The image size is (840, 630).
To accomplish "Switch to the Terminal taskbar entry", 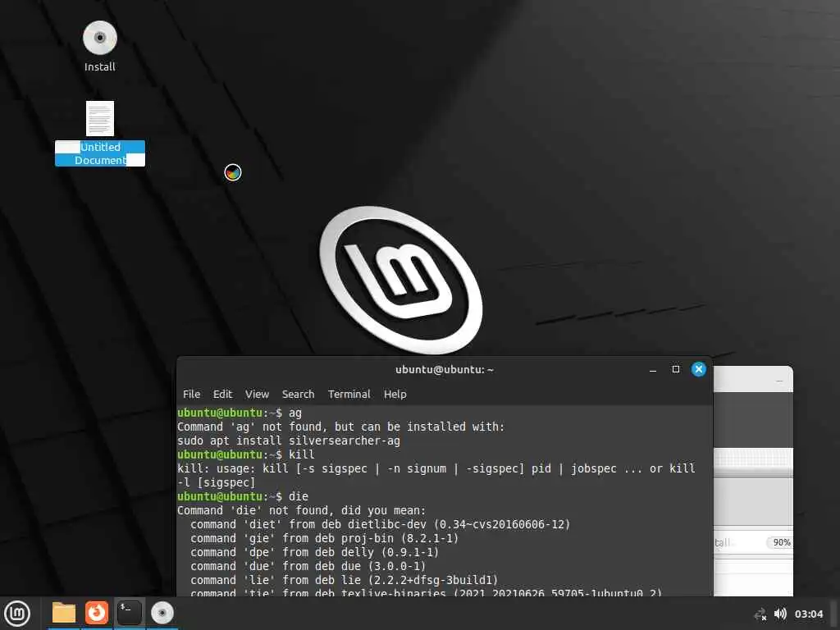I will pyautogui.click(x=129, y=612).
